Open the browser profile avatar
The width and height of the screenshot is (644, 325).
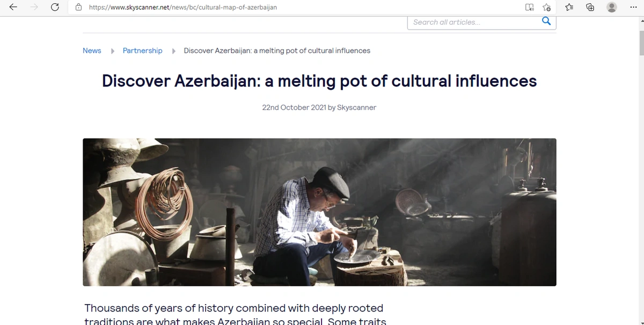(611, 8)
